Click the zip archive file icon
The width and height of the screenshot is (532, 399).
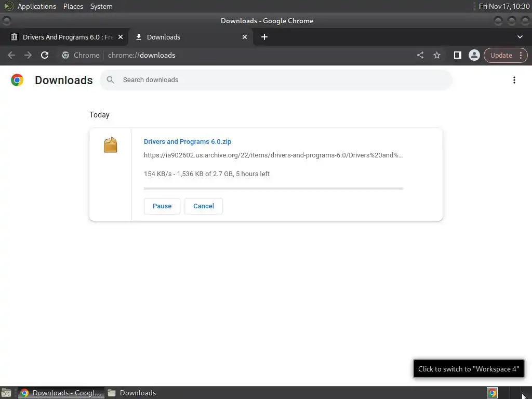(x=110, y=145)
